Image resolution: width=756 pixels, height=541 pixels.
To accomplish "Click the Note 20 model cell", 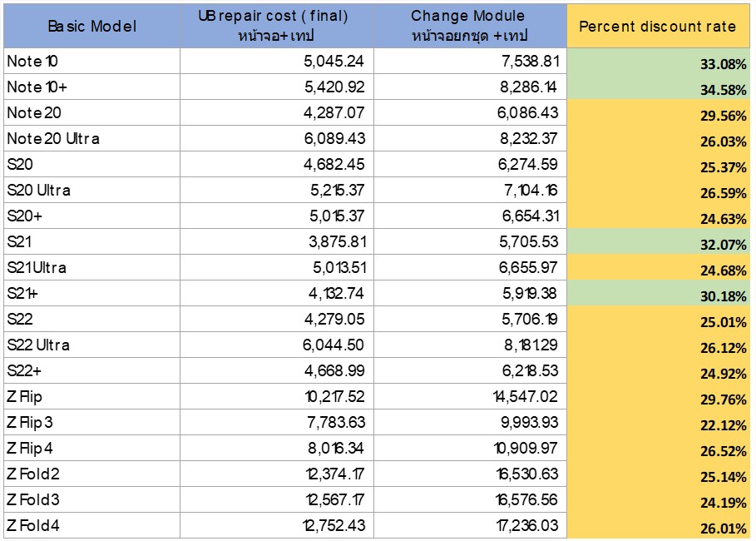I will coord(91,113).
